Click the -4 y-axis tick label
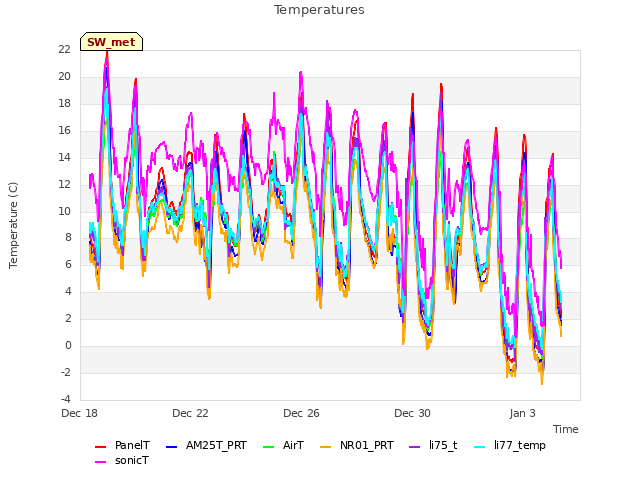The image size is (640, 480). click(x=66, y=399)
